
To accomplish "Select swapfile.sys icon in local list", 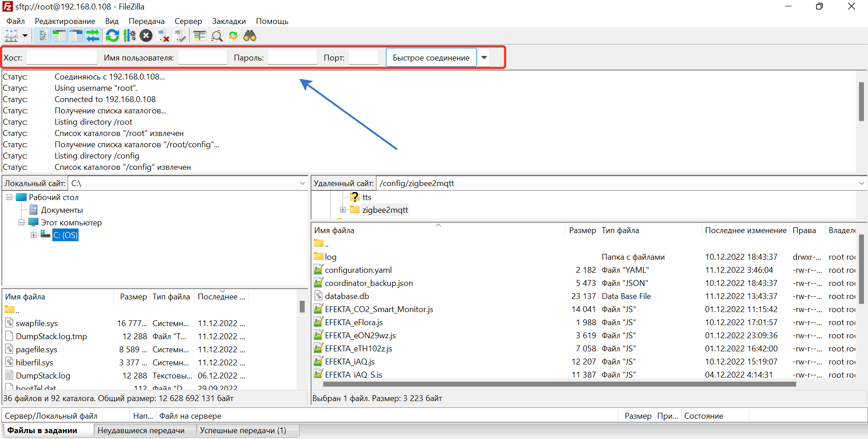I will click(x=9, y=323).
